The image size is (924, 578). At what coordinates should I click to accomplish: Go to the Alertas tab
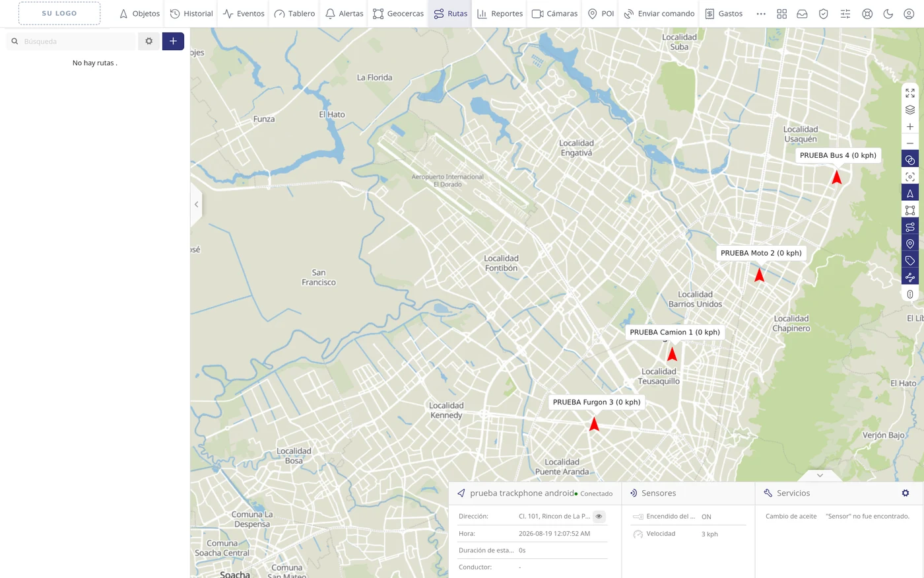tap(344, 14)
